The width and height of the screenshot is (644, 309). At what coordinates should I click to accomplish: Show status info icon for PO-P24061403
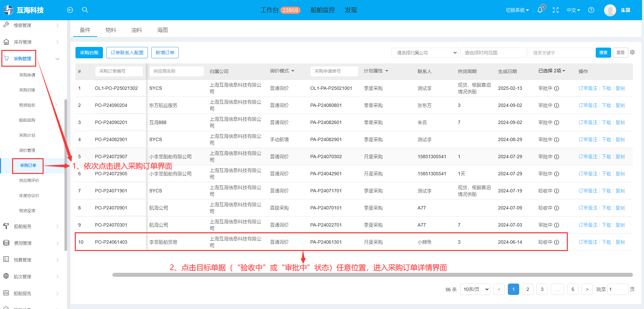tap(556, 242)
